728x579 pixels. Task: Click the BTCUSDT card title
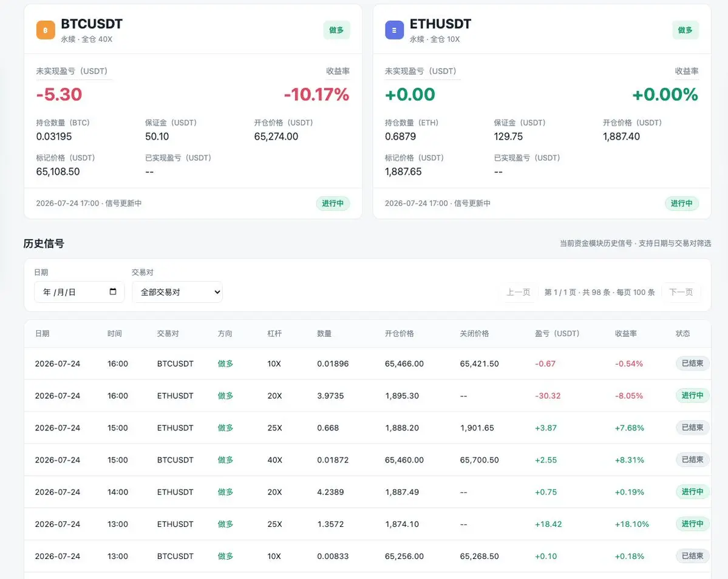coord(92,24)
